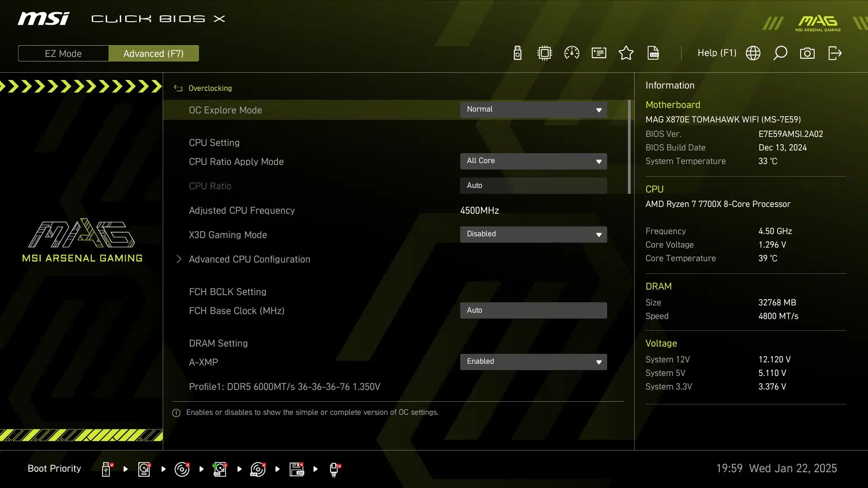868x488 pixels.
Task: Open the speedometer hardware monitor icon
Action: [572, 53]
